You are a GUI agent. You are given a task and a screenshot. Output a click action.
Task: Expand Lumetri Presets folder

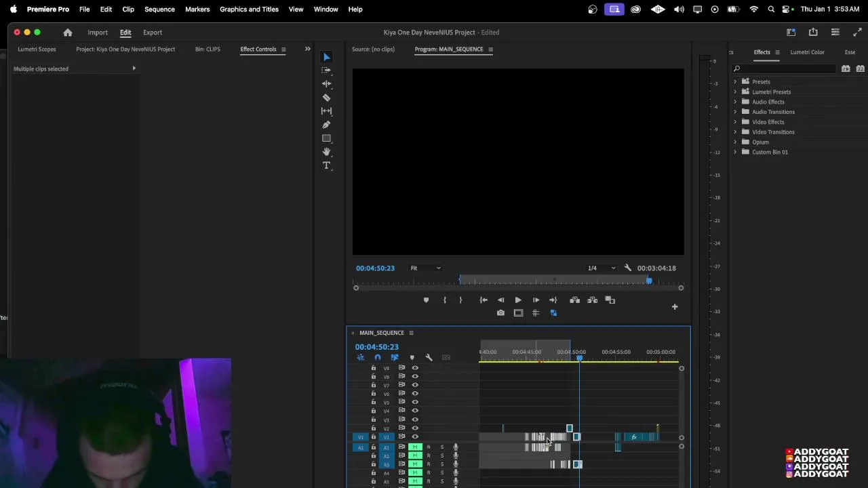[x=735, y=92]
